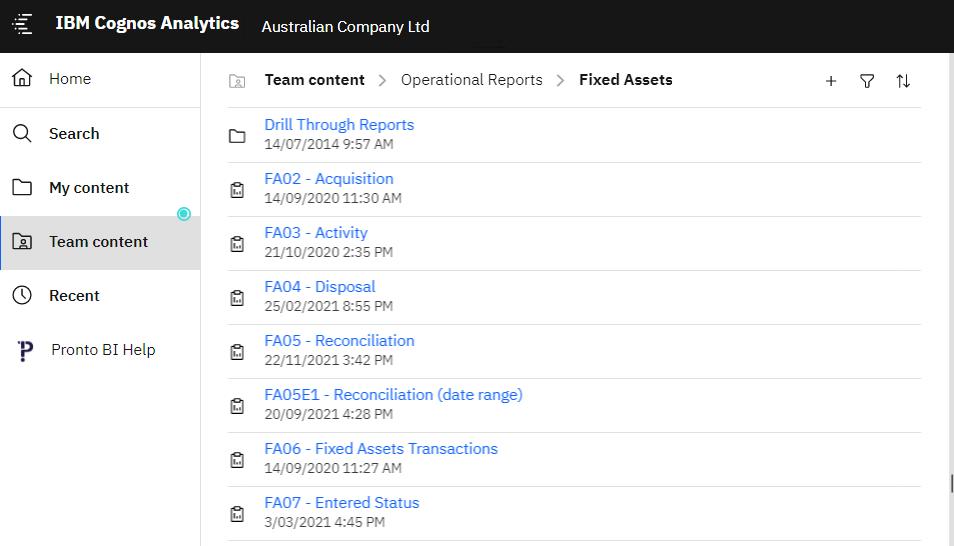Image resolution: width=954 pixels, height=546 pixels.
Task: Open FA05E1 - Reconciliation (date range) report
Action: [393, 395]
